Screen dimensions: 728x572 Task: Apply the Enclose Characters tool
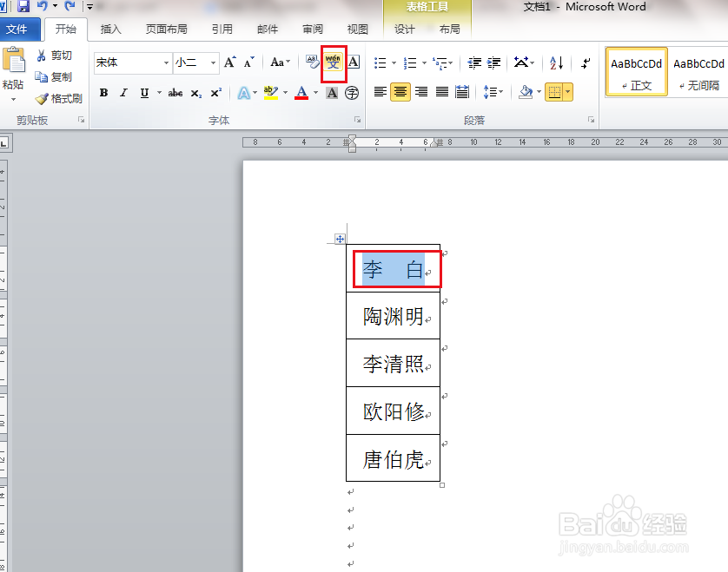[352, 93]
